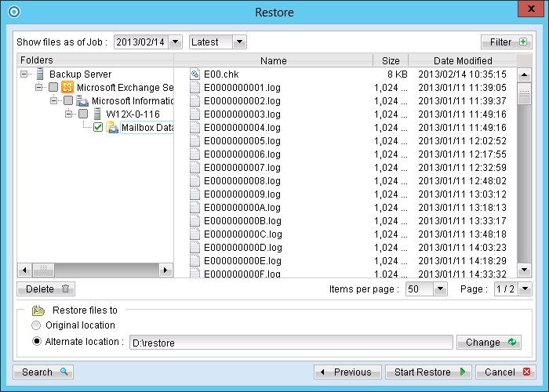The image size is (549, 392).
Task: Click the Filter button
Action: coord(507,42)
